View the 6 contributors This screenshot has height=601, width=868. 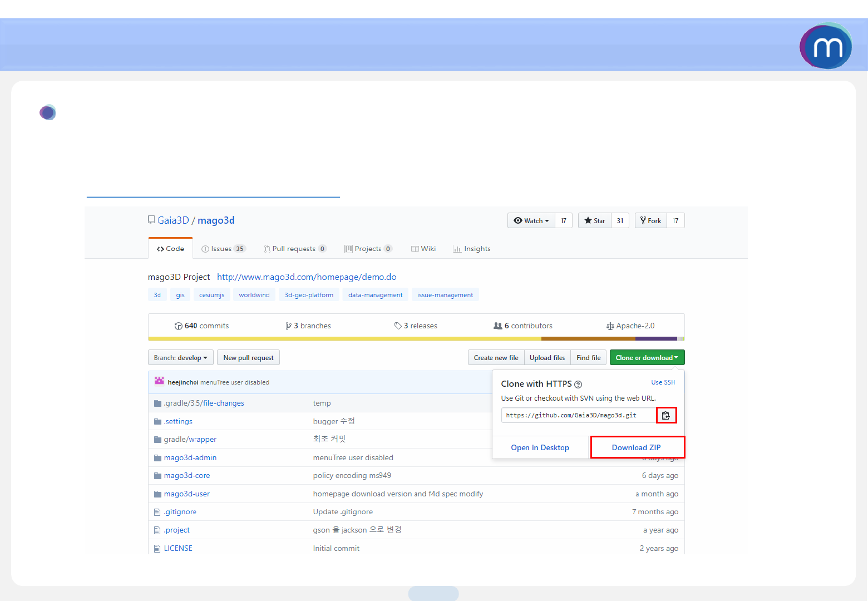pos(523,326)
